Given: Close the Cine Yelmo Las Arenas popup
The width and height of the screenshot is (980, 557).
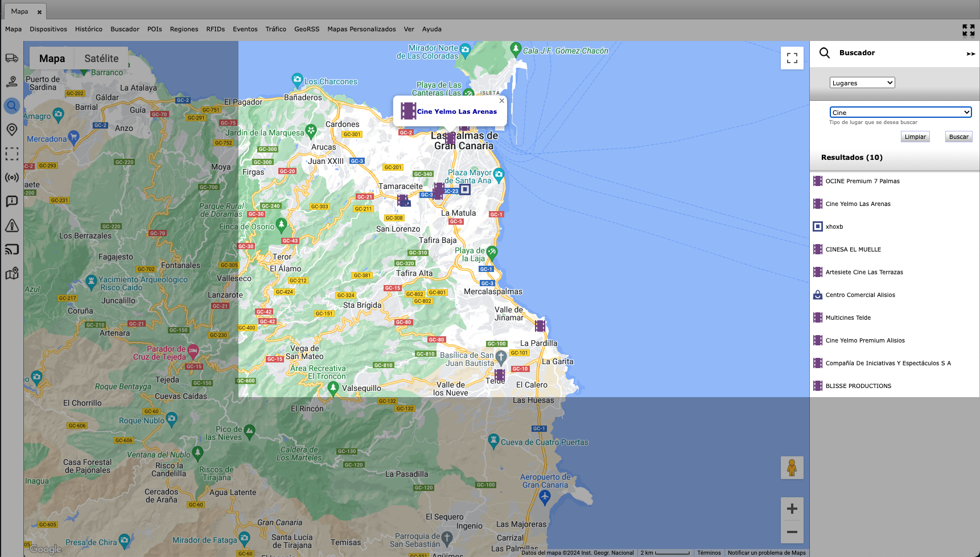Looking at the screenshot, I should pyautogui.click(x=501, y=101).
